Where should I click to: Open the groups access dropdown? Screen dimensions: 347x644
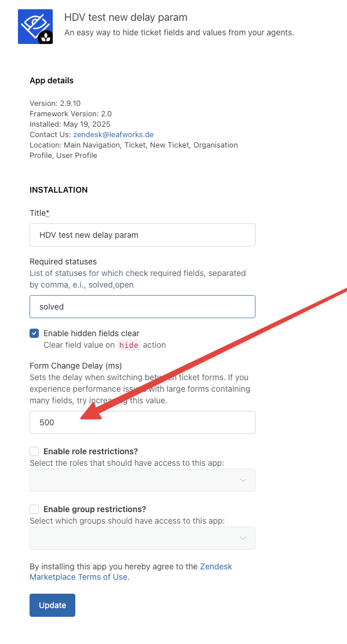(143, 538)
